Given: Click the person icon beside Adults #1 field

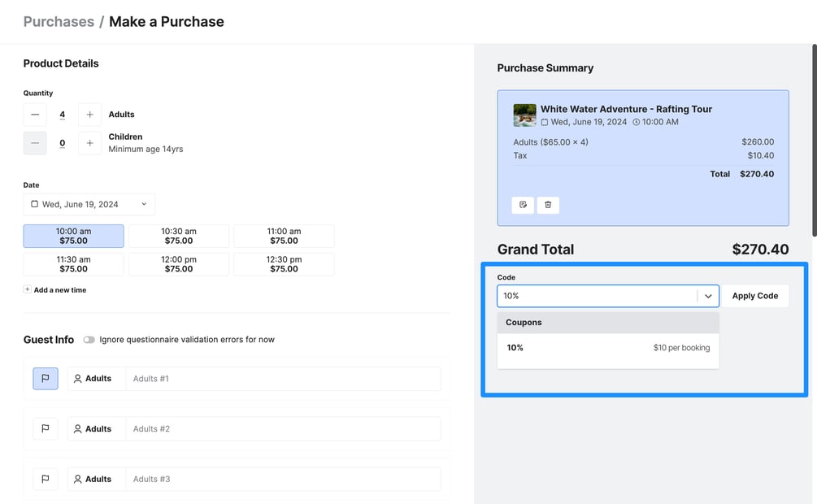Looking at the screenshot, I should (x=77, y=378).
